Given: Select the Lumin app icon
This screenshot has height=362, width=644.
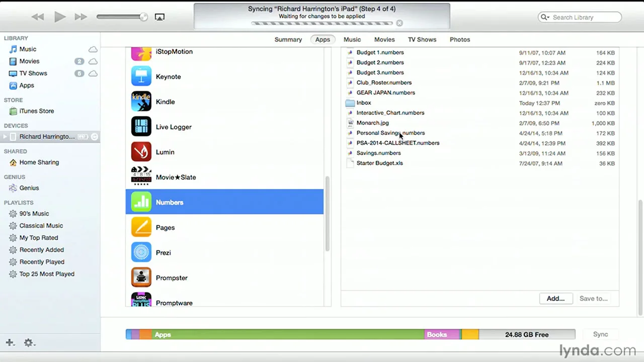Looking at the screenshot, I should point(141,152).
